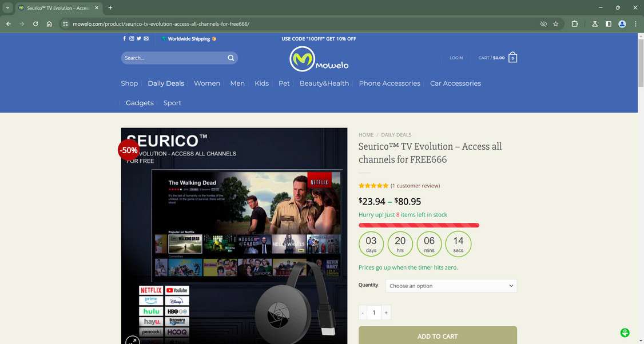This screenshot has height=344, width=644.
Task: Close the Seurico TV Evolution tab
Action: coord(97,8)
